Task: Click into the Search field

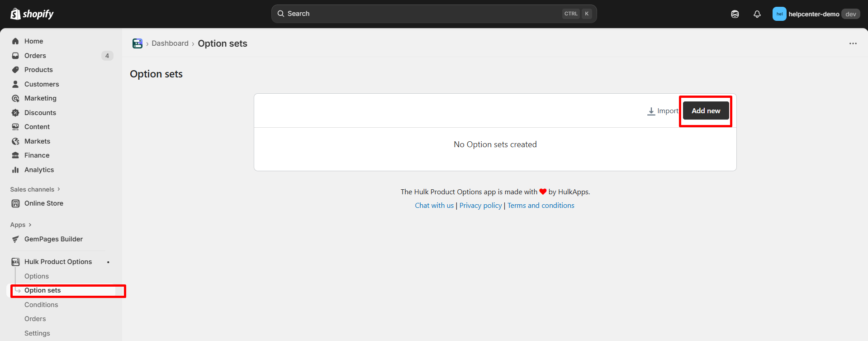Action: 421,14
